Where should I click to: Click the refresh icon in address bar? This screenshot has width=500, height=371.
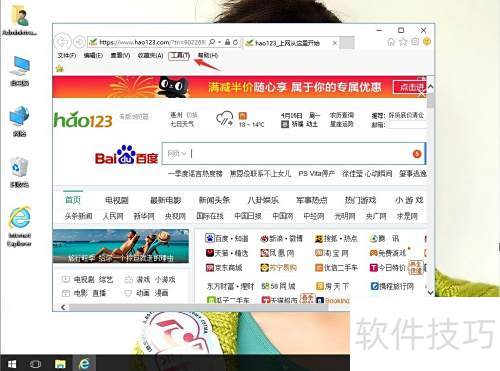click(x=236, y=42)
